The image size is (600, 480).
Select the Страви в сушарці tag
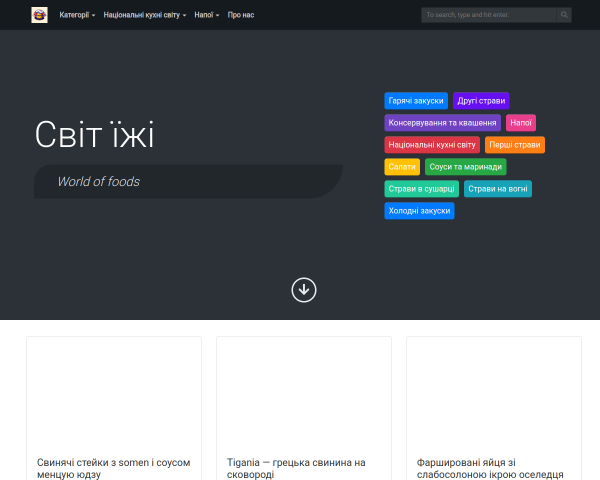[422, 189]
